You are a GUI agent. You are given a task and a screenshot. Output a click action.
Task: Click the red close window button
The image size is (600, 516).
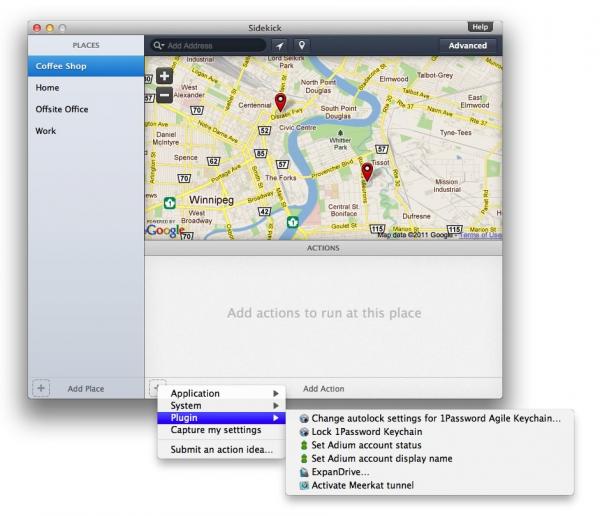[37, 28]
